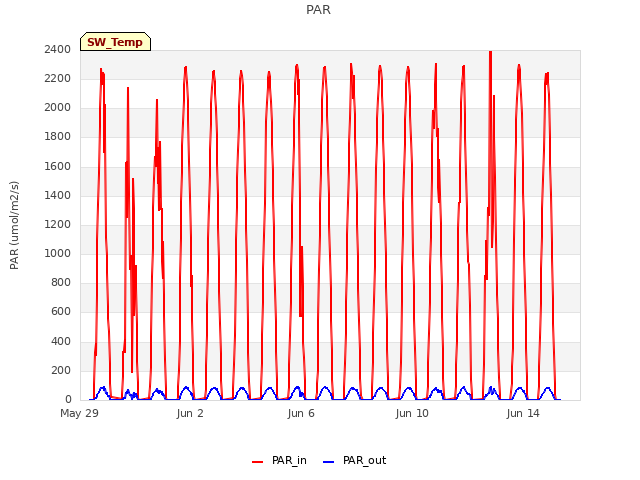The image size is (640, 480).
Task: Click the PAR (umol/m2/s) axis label
Action: 14,225
